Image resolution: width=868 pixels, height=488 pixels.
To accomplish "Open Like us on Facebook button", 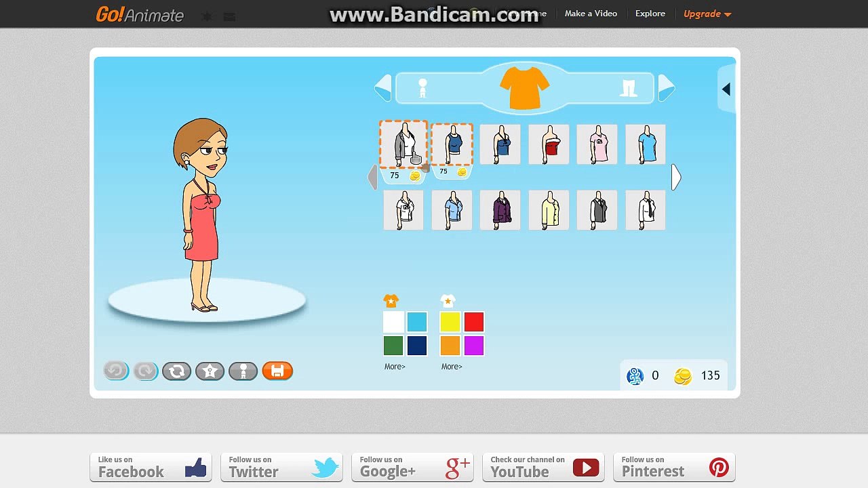I will [x=151, y=467].
